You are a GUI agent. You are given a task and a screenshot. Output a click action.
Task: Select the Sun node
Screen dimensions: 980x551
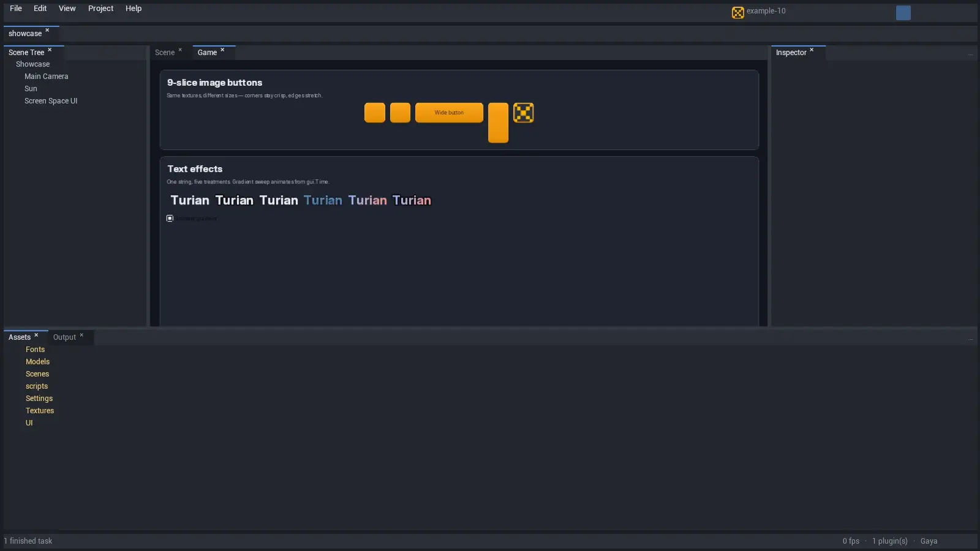pyautogui.click(x=31, y=89)
